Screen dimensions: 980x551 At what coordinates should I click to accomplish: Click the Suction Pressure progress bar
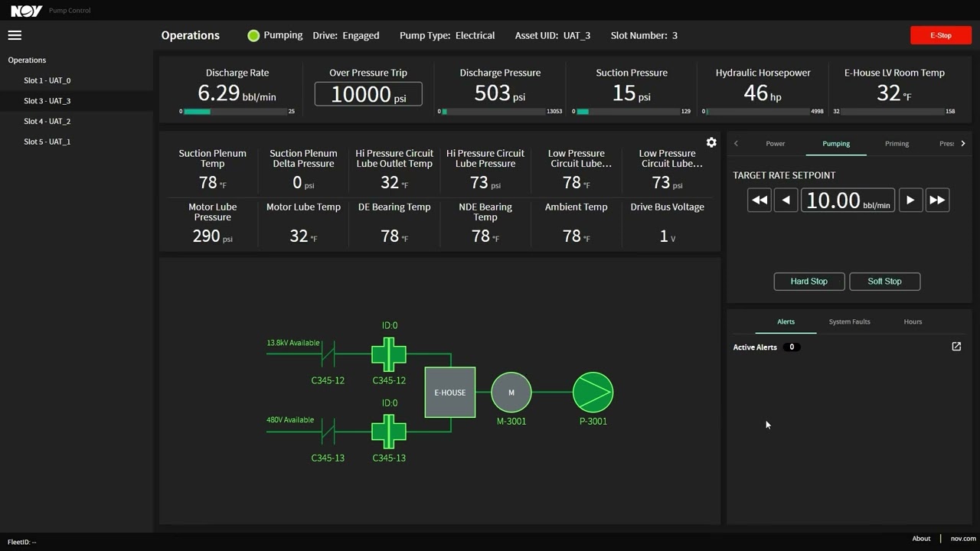point(628,112)
